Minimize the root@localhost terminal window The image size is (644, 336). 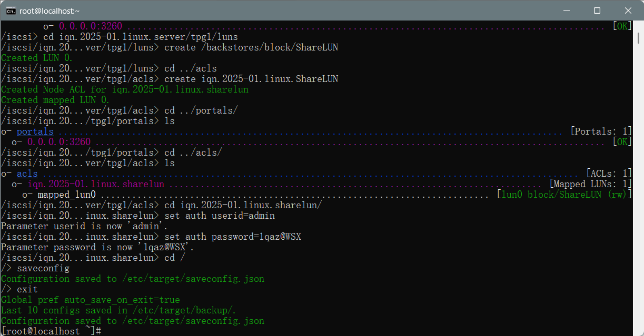(x=567, y=11)
